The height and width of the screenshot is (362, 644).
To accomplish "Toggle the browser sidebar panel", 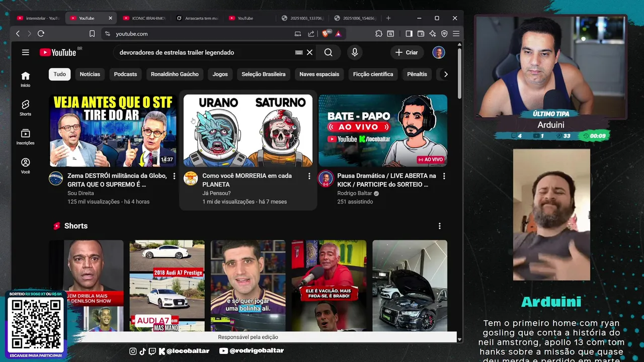I will coord(409,34).
